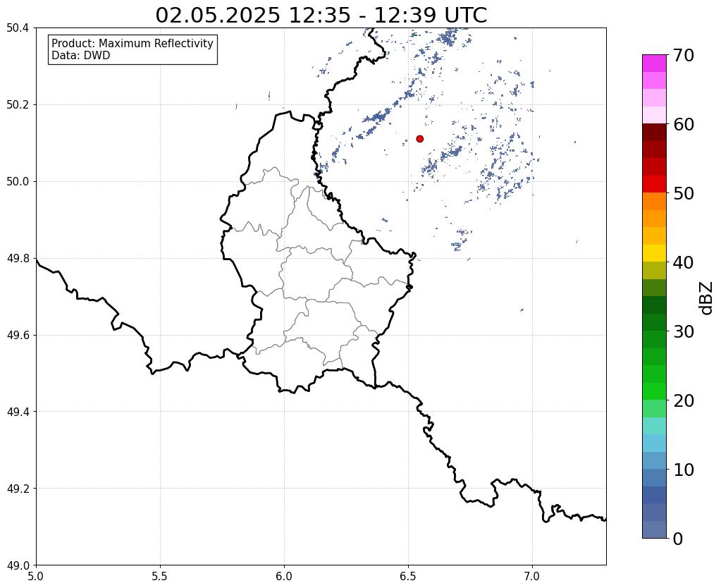The width and height of the screenshot is (721, 588).
Task: Click latitude tick label "50.4"
Action: pyautogui.click(x=18, y=28)
